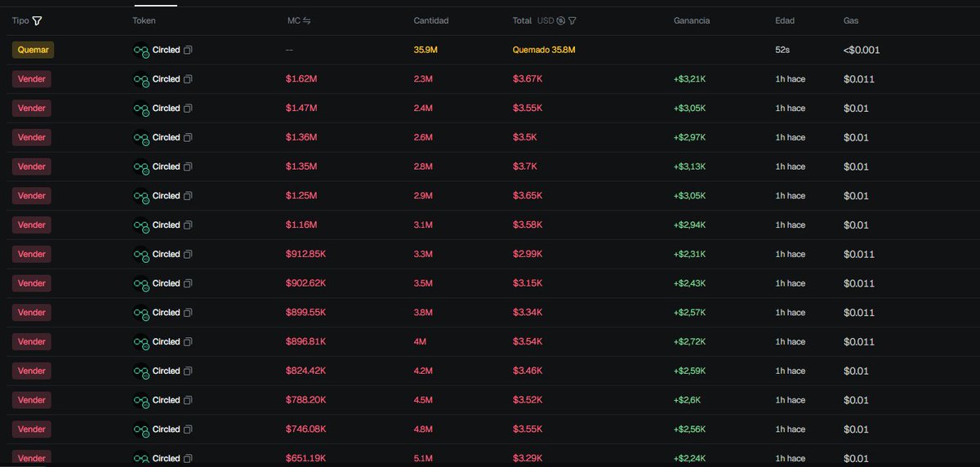Click Circled token logo in $1.47M row
This screenshot has height=467, width=980.
[141, 109]
